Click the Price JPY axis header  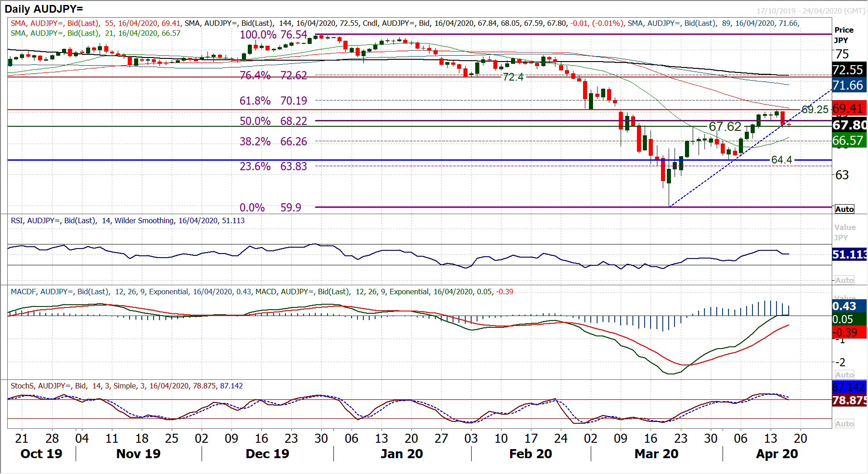point(844,35)
